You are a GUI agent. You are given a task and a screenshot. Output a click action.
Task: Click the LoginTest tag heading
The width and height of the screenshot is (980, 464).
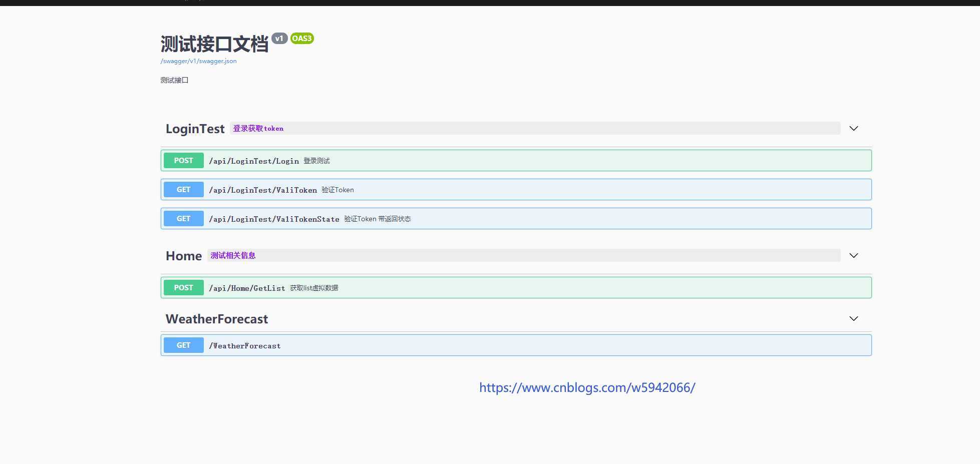coord(195,129)
